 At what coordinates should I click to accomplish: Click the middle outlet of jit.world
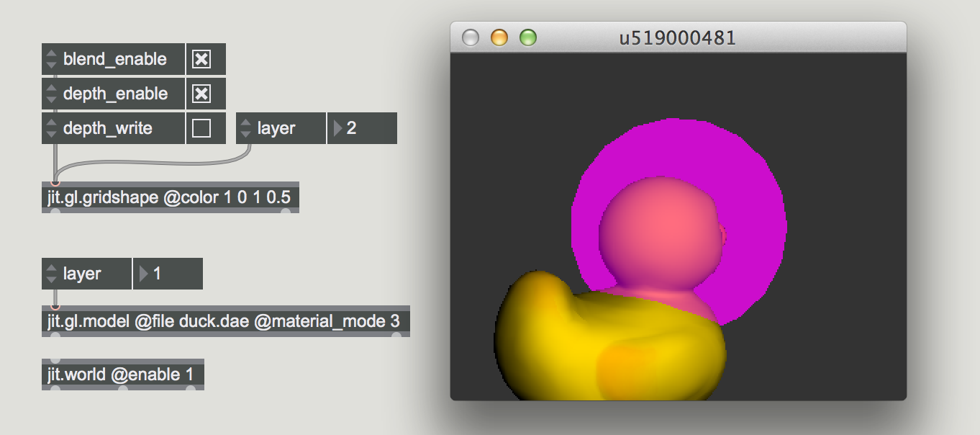point(123,388)
